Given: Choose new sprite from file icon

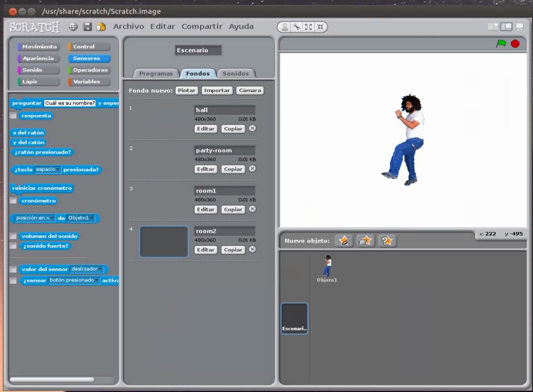Looking at the screenshot, I should tap(366, 241).
